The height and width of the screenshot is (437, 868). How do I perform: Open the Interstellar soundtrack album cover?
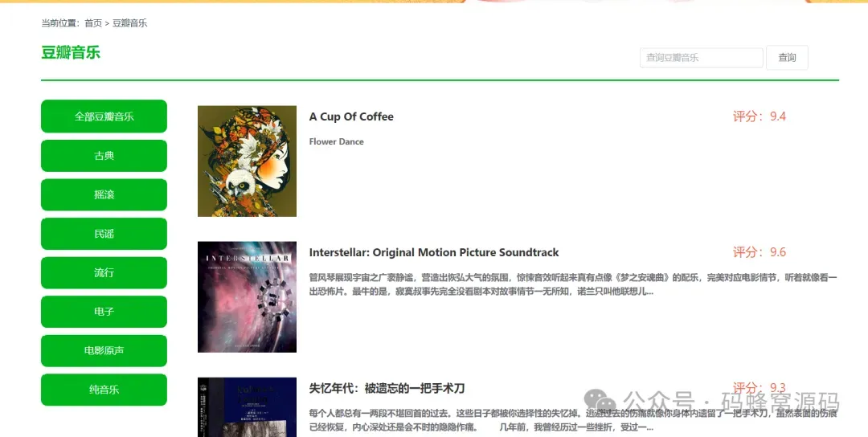247,297
